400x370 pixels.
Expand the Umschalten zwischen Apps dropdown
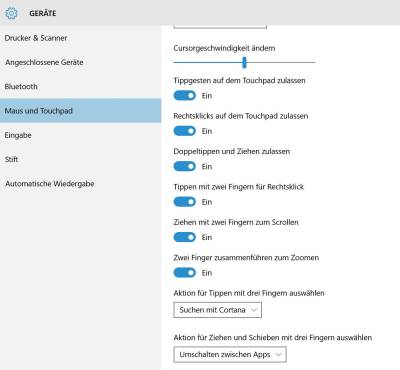(x=230, y=355)
